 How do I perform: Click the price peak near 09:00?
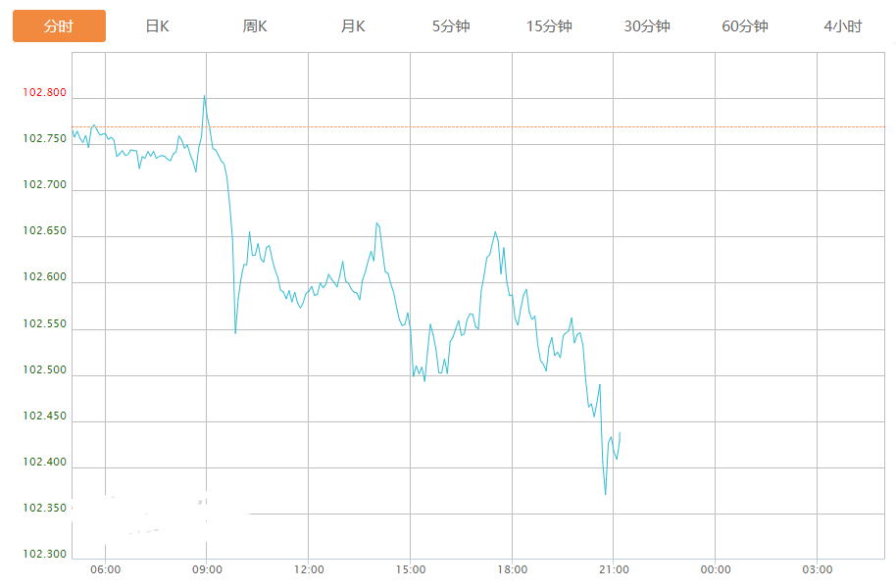point(204,96)
